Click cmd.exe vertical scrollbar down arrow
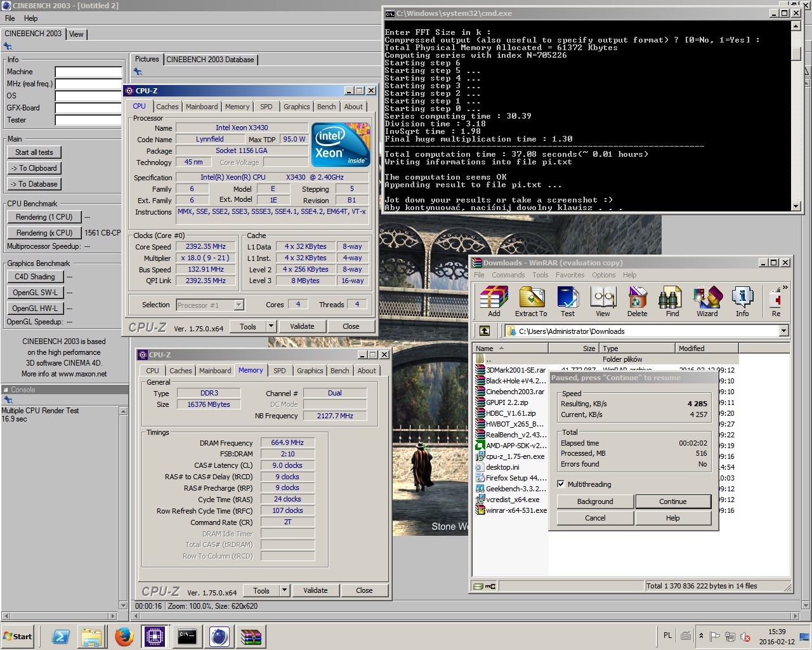 (x=796, y=206)
